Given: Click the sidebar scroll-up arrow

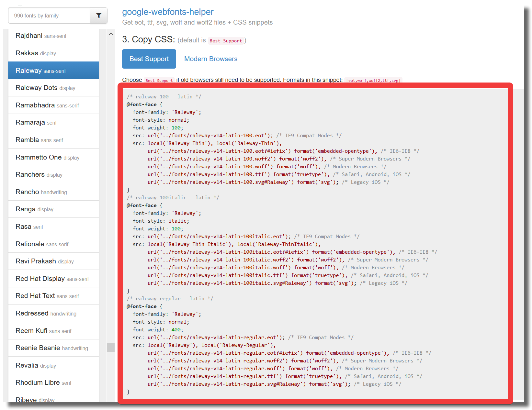Looking at the screenshot, I should [111, 34].
